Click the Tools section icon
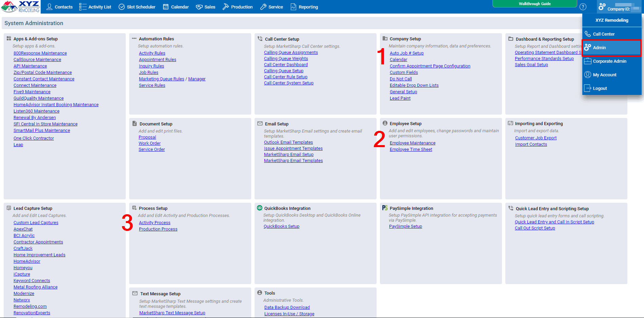644x318 pixels. [x=260, y=293]
